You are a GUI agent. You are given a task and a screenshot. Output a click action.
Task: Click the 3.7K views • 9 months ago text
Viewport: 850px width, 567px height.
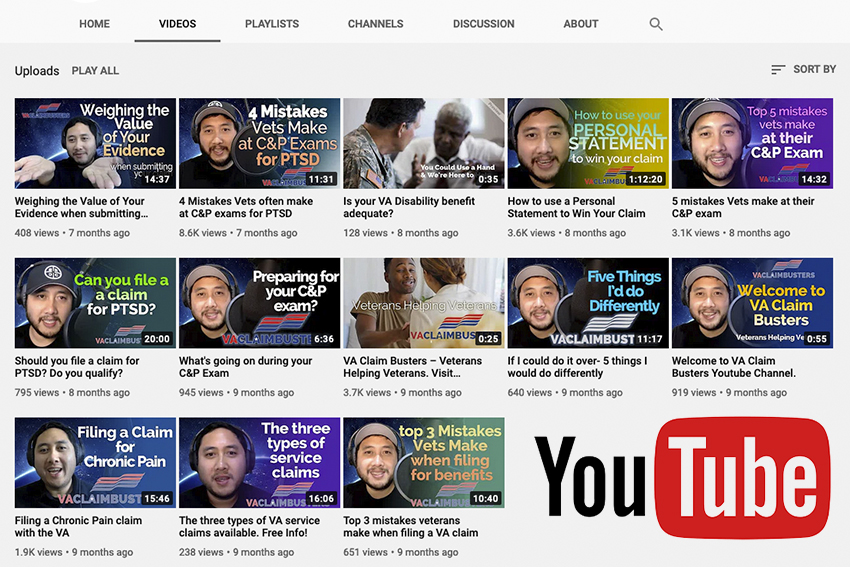pos(402,392)
